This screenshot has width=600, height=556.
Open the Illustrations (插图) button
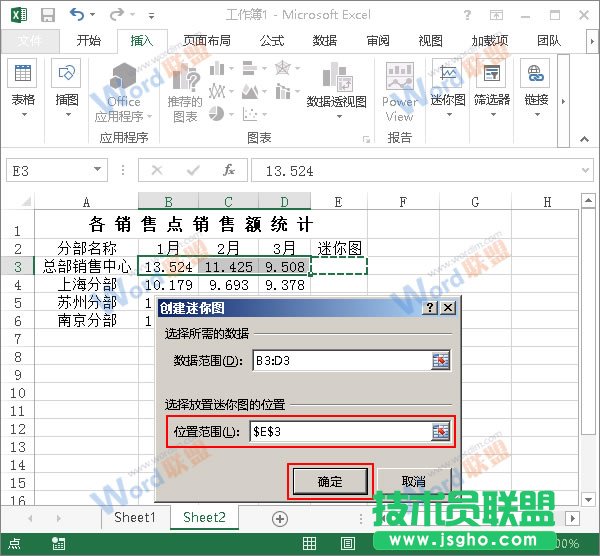(67, 89)
